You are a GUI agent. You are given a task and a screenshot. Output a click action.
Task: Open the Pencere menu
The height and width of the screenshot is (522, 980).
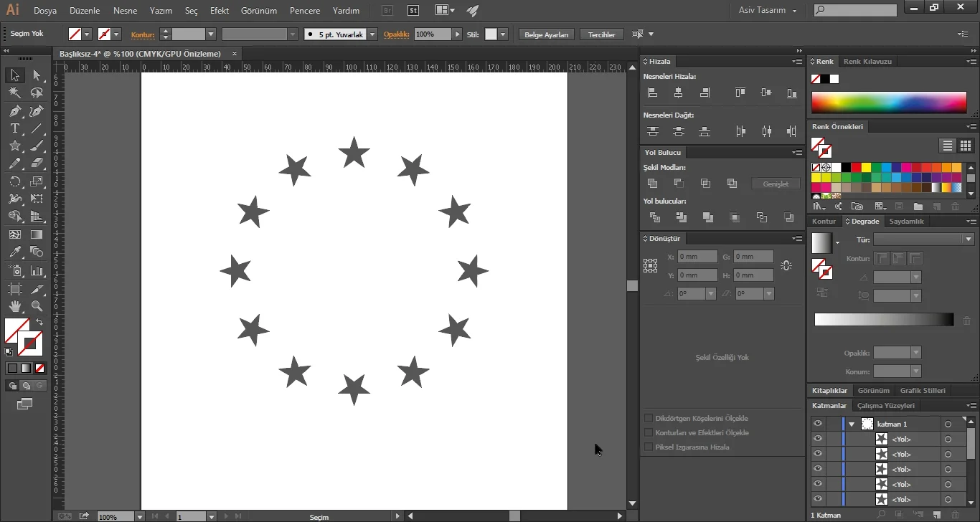click(x=305, y=11)
